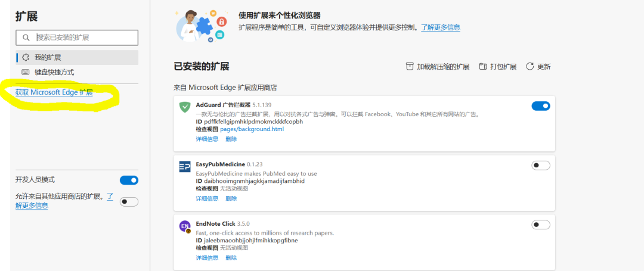The height and width of the screenshot is (271, 644).
Task: Open EasyPubMedicine 详细信息 link
Action: (207, 198)
